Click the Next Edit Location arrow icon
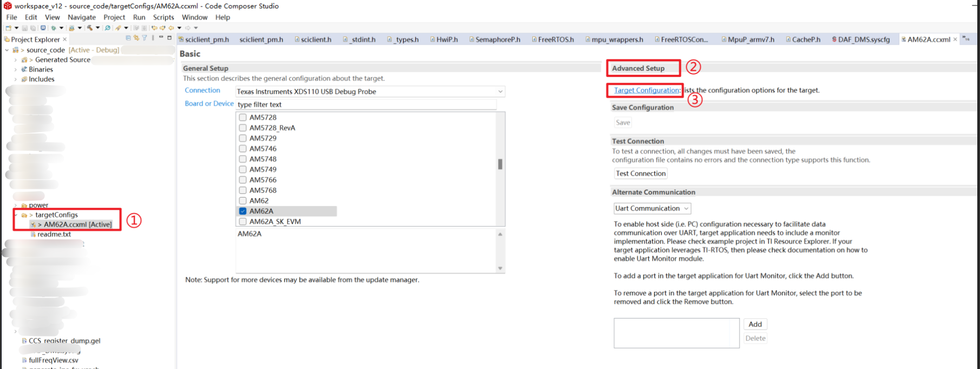Image resolution: width=980 pixels, height=369 pixels. tap(162, 28)
